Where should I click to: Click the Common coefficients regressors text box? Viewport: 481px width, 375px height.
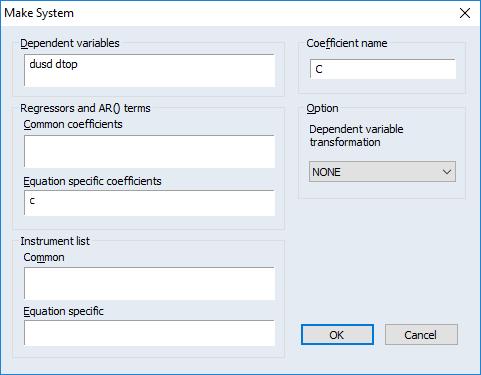(149, 151)
